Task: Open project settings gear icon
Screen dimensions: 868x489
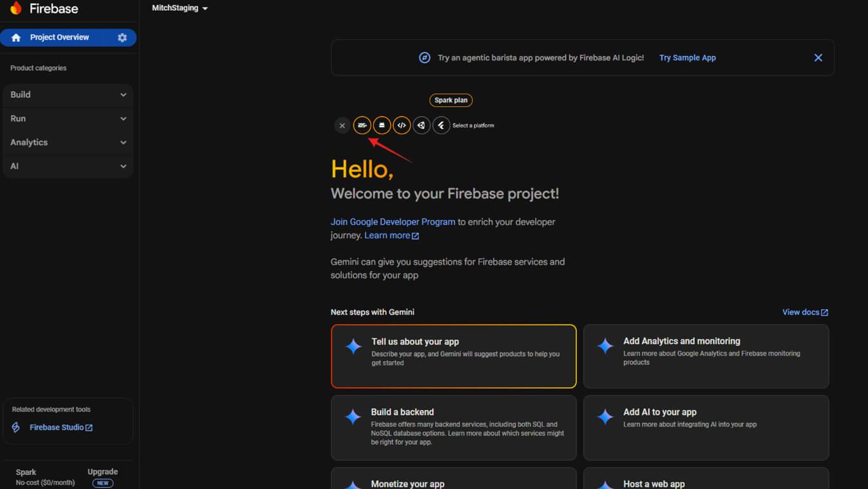Action: pyautogui.click(x=122, y=38)
